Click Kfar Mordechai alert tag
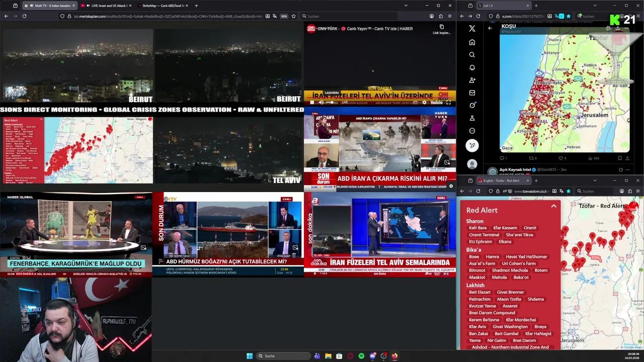This screenshot has width=644, height=362. pos(521,320)
